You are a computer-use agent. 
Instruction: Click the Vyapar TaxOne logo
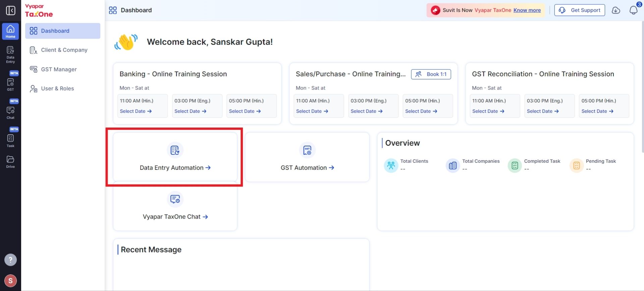tap(39, 11)
